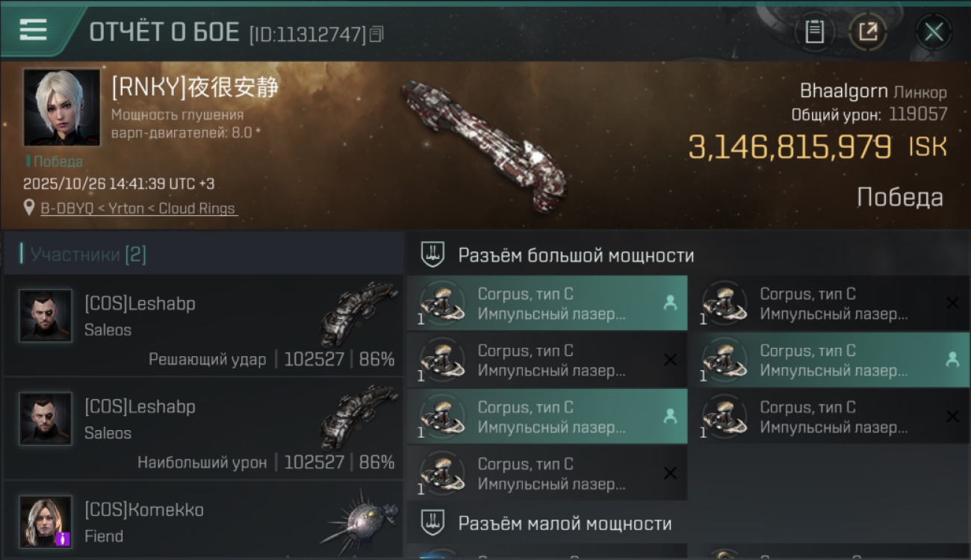The width and height of the screenshot is (971, 560).
Task: View the victim pilot portrait
Action: pos(61,108)
